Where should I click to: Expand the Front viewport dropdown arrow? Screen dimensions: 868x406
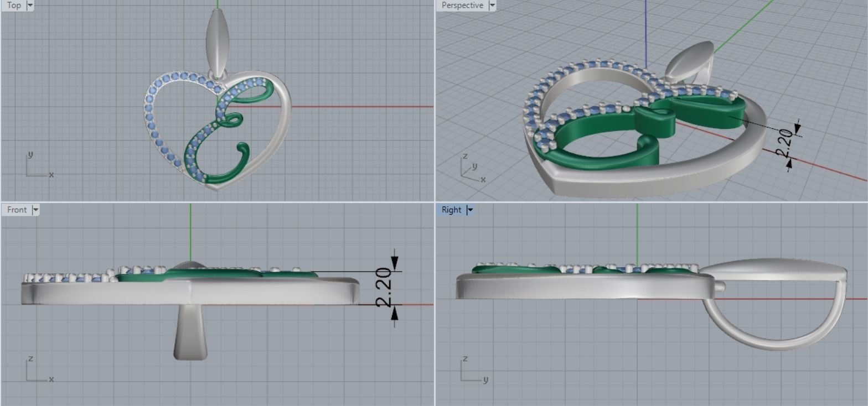(x=35, y=210)
